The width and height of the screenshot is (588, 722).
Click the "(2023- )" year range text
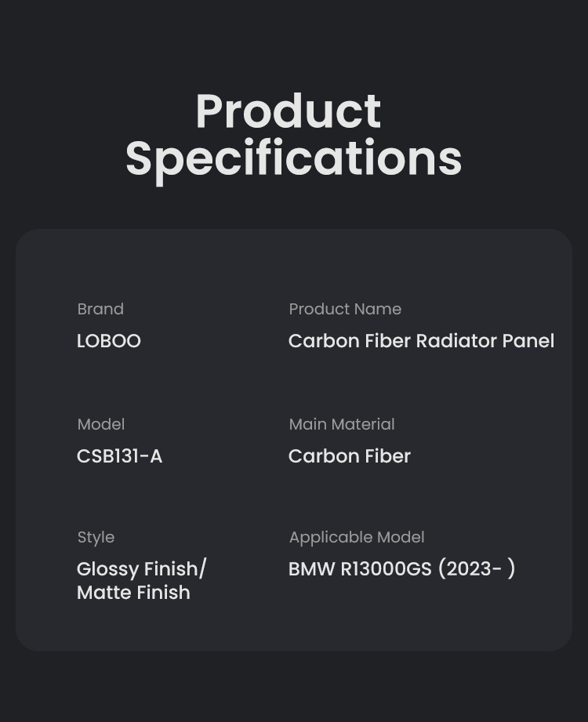click(x=476, y=569)
